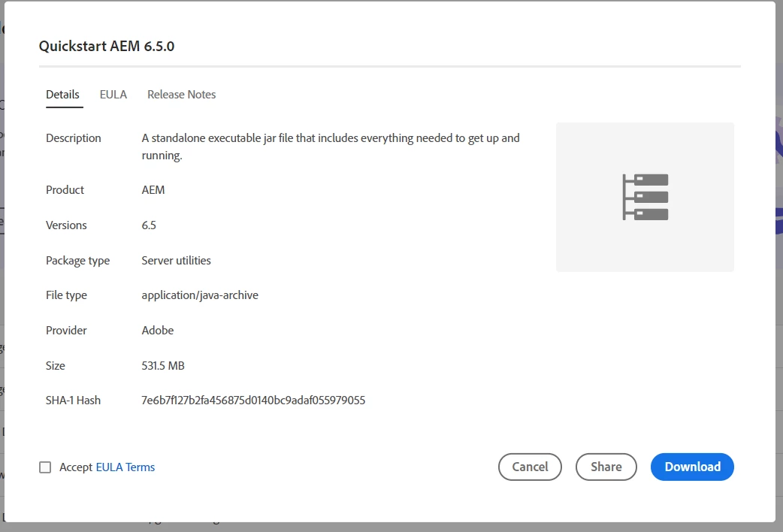783x532 pixels.
Task: Click the Adobe provider value
Action: tap(157, 330)
